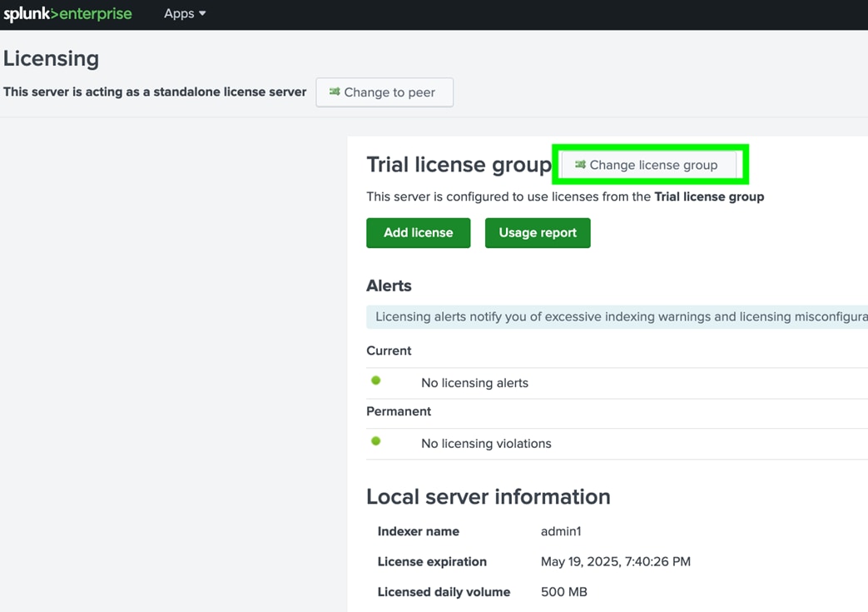Viewport: 868px width, 612px height.
Task: Click the indexer name value admin1
Action: point(561,531)
